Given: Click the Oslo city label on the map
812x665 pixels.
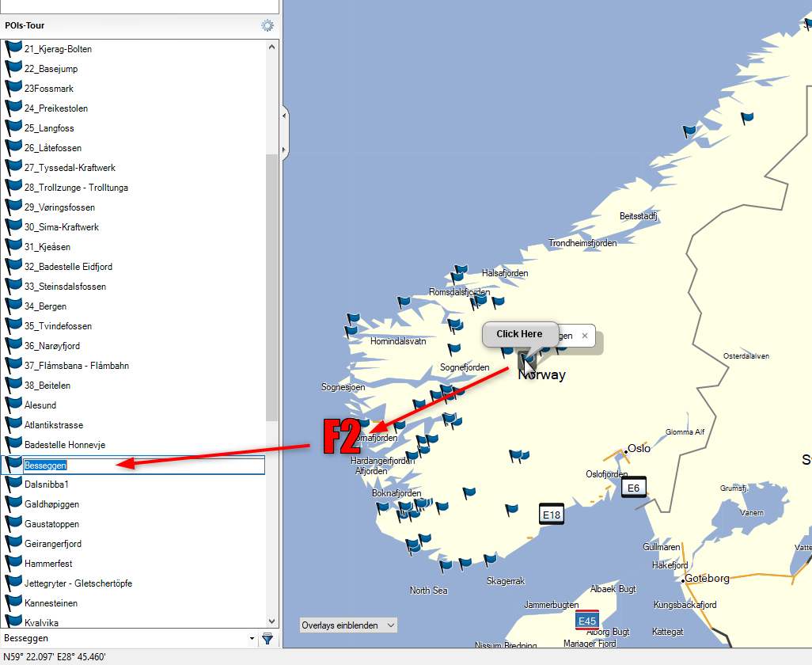Looking at the screenshot, I should tap(638, 448).
